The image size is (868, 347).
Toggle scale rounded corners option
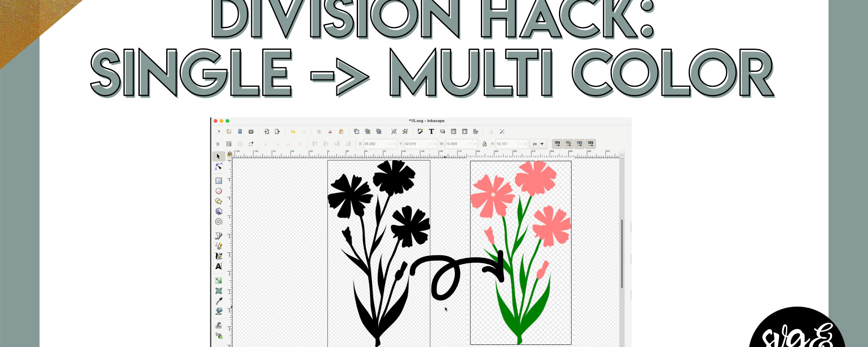tap(568, 144)
